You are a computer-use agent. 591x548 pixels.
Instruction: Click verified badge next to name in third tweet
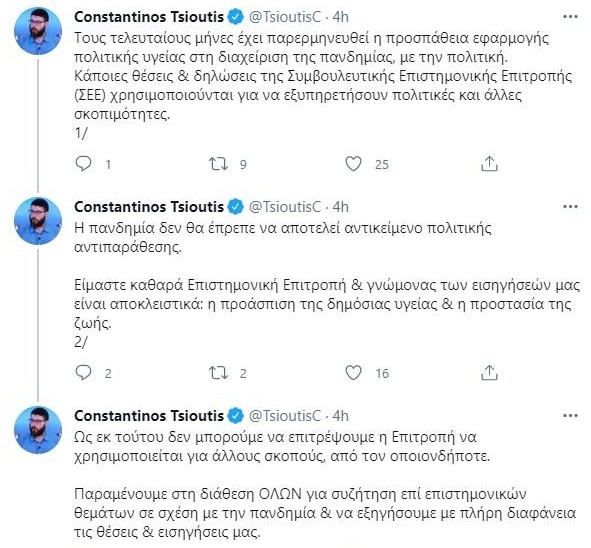click(x=236, y=416)
